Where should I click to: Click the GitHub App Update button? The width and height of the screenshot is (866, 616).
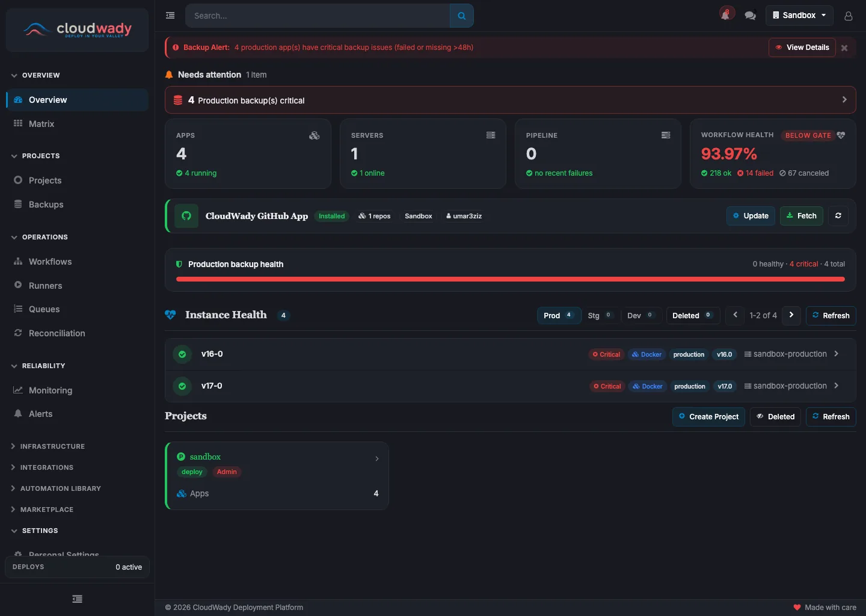[x=751, y=216]
